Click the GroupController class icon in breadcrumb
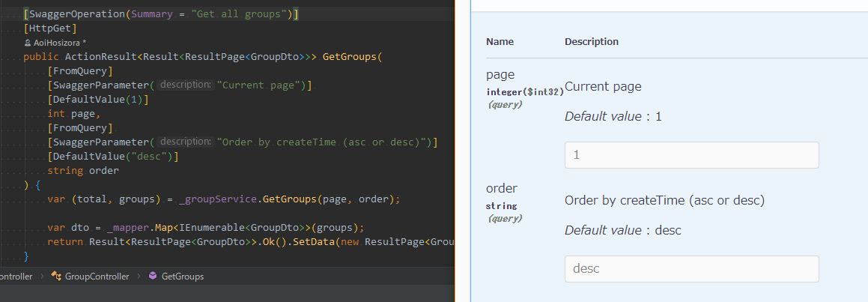The image size is (868, 302). 56,276
